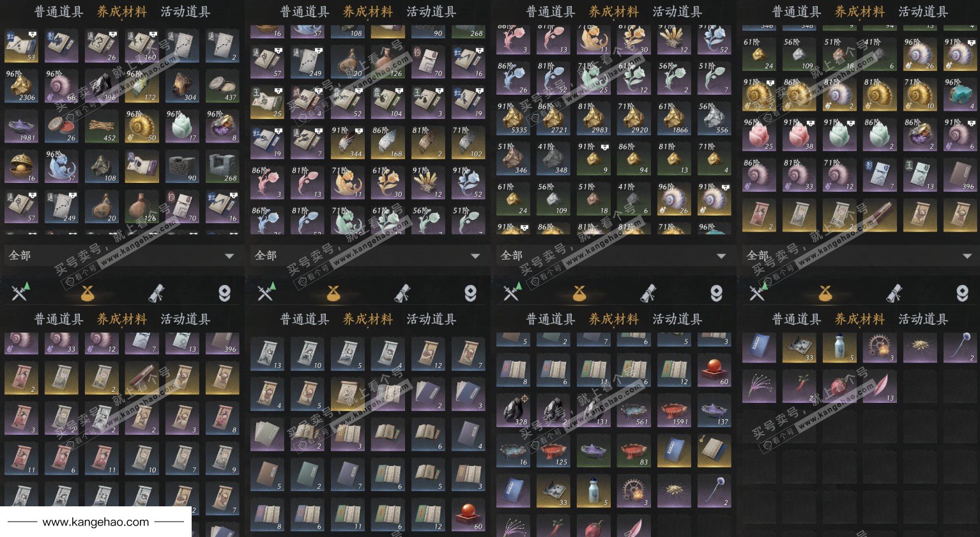Expand the 全部 dropdown arrow in rightmost panel
980x537 pixels.
click(x=967, y=256)
